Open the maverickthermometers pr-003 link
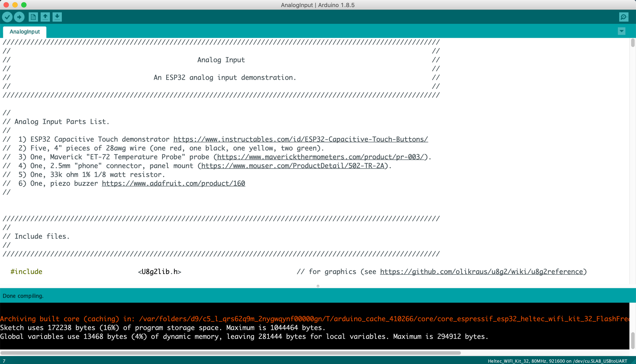 (321, 157)
